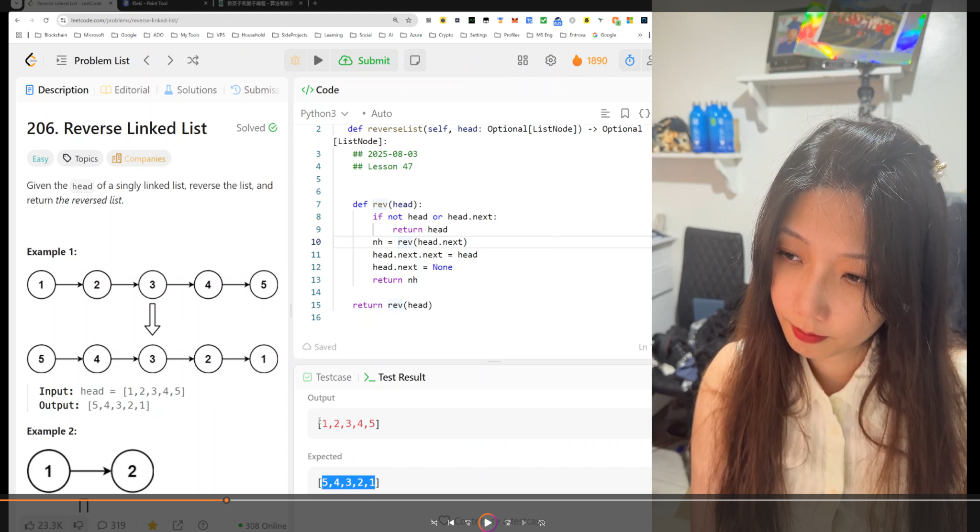
Task: Toggle shuffle in the video player
Action: click(x=434, y=522)
